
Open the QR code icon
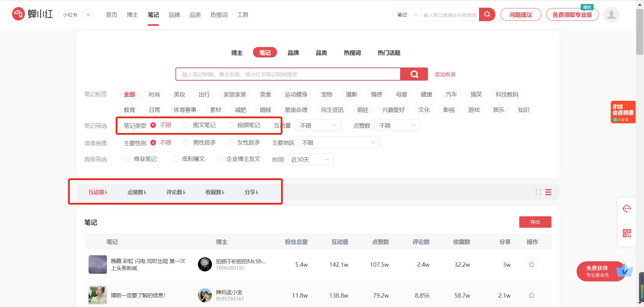627,233
